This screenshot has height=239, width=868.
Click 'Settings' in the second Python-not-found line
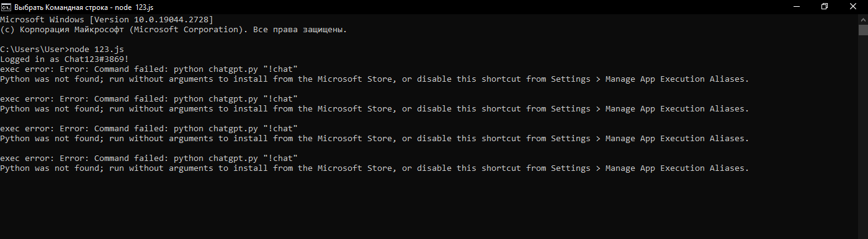click(571, 109)
